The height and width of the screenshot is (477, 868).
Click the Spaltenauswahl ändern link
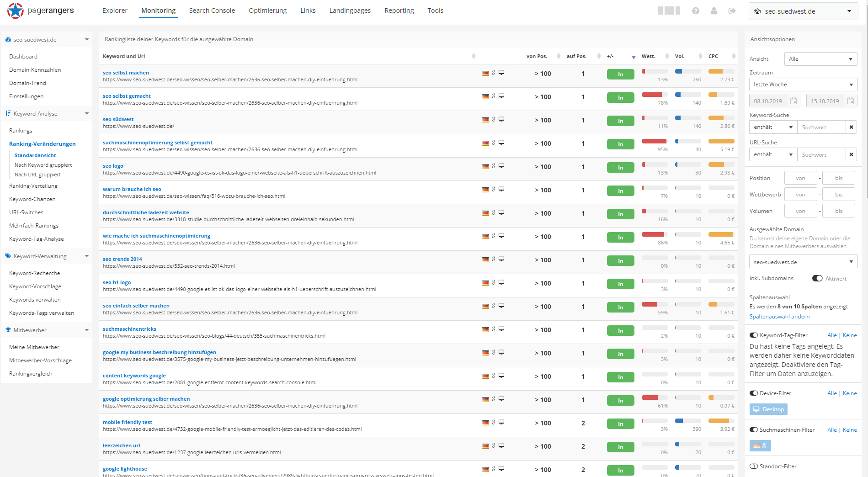(779, 316)
